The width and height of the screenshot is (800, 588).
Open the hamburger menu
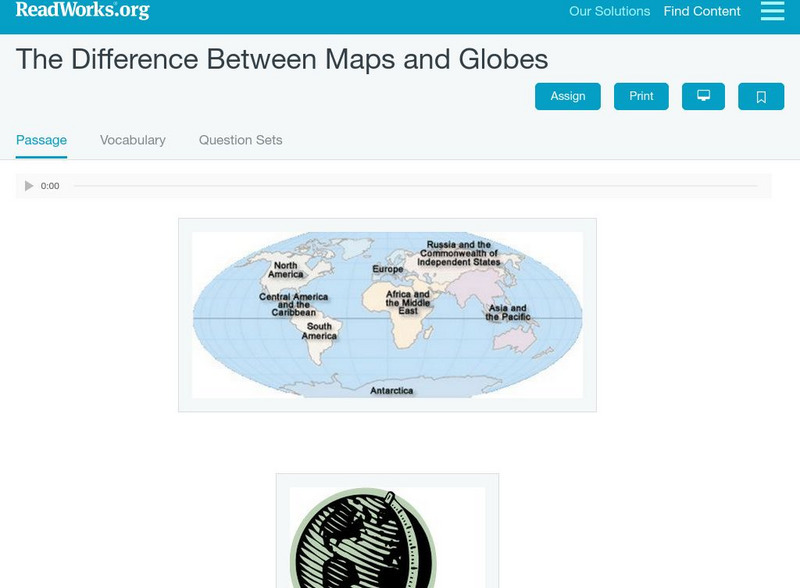click(772, 11)
